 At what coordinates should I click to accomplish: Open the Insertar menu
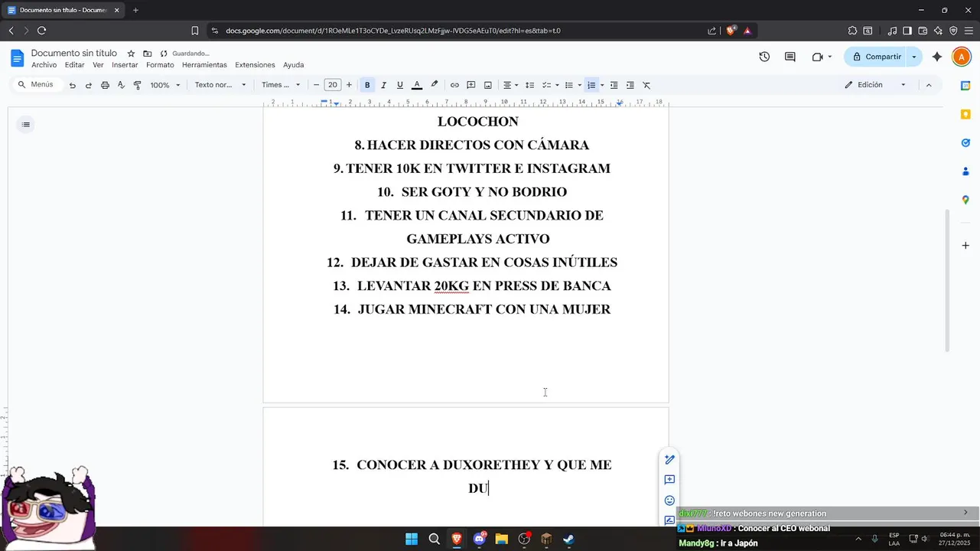pyautogui.click(x=125, y=65)
